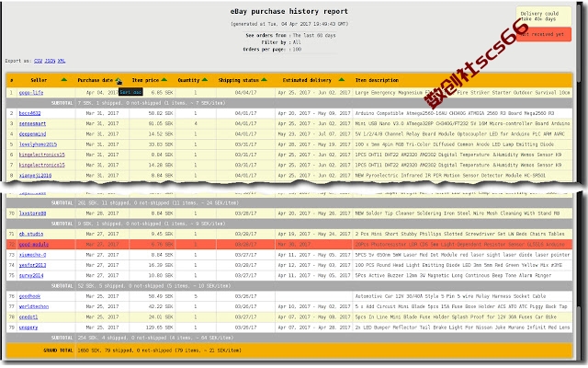Select the Active Buzzer description in row 75
Viewport: 588px width, 368px height.
453,275
